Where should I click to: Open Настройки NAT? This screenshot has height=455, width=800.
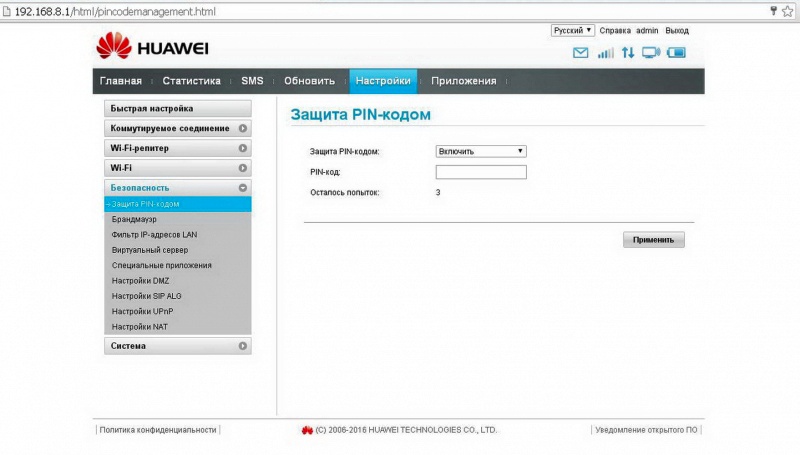[x=139, y=326]
